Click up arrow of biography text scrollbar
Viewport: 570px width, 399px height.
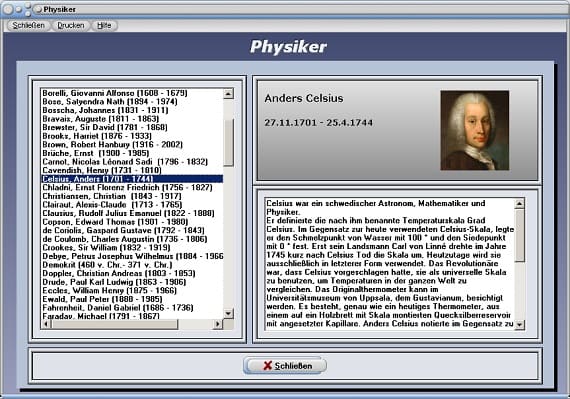519,203
